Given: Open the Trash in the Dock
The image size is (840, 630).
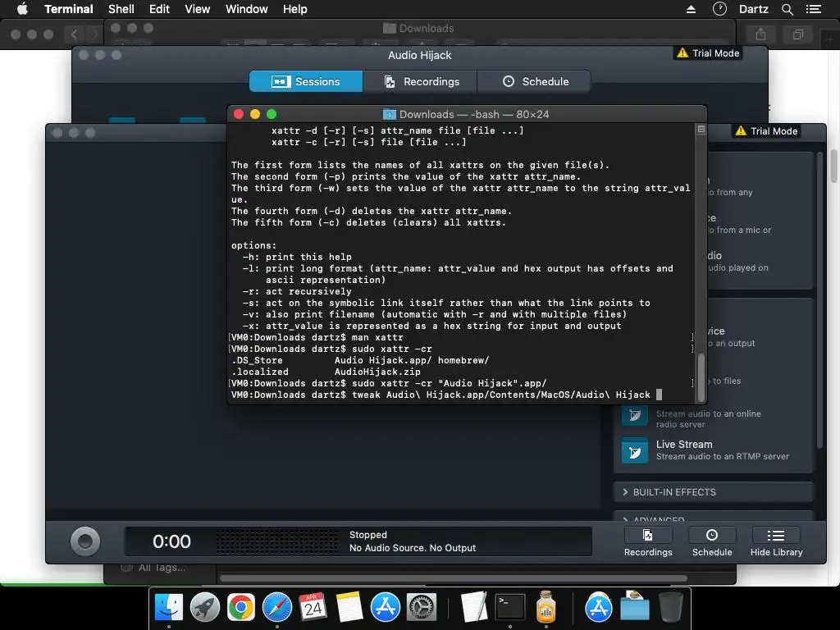Looking at the screenshot, I should 671,607.
